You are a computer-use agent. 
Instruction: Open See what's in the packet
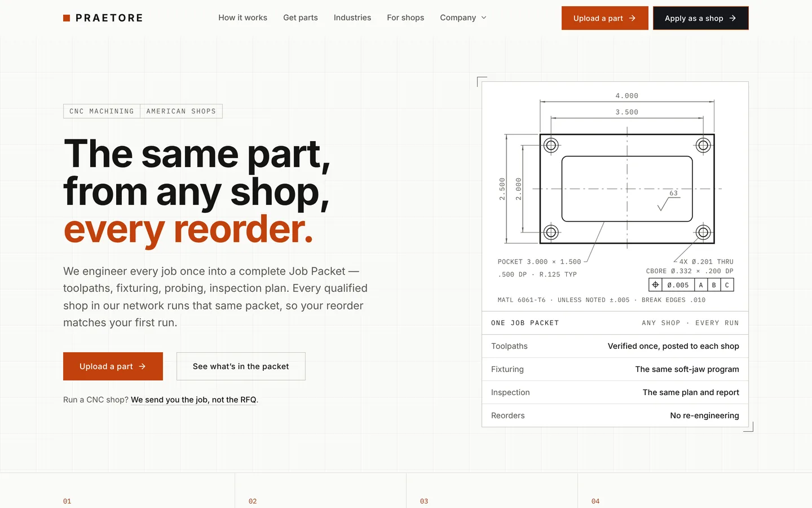(x=241, y=366)
